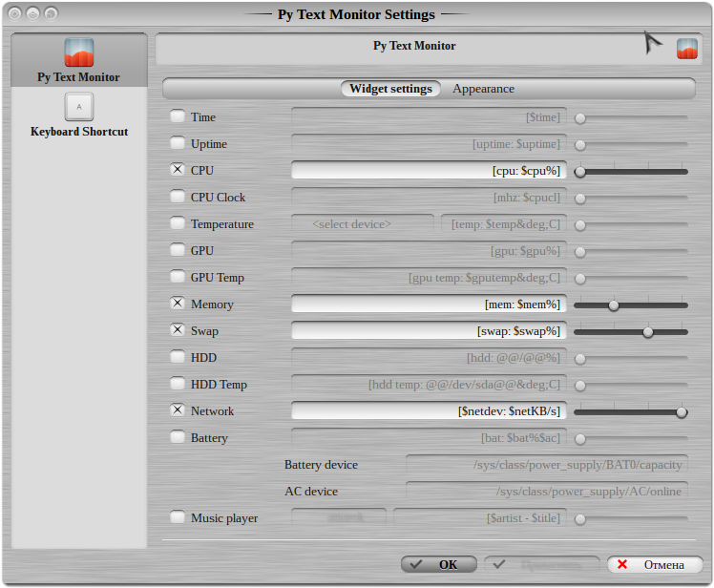Click the Py Text Monitor header icon
This screenshot has width=714, height=588.
pyautogui.click(x=687, y=49)
